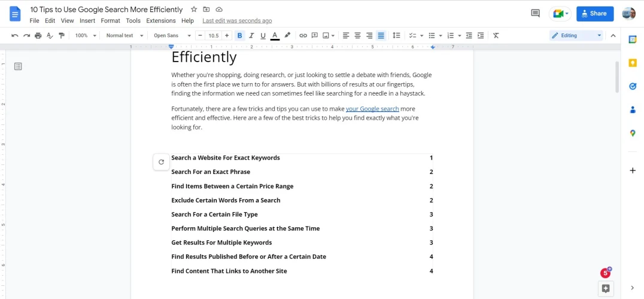Click the insert link icon
The height and width of the screenshot is (299, 644).
click(x=303, y=36)
